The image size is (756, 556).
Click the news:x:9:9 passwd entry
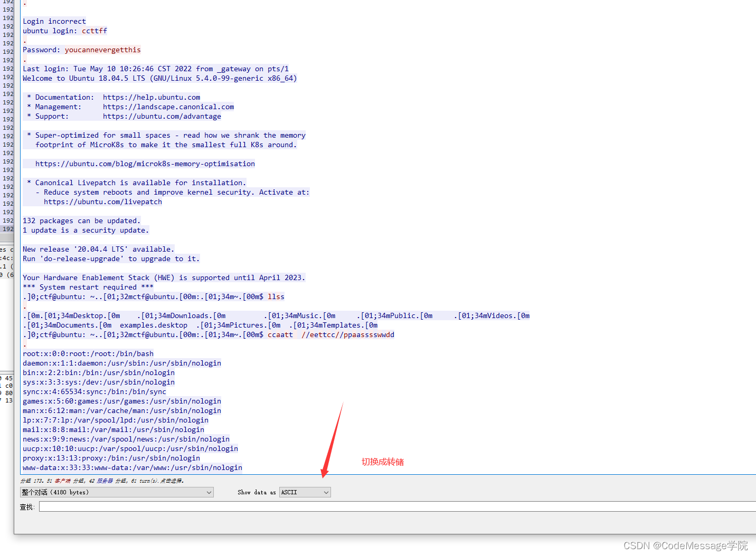126,439
